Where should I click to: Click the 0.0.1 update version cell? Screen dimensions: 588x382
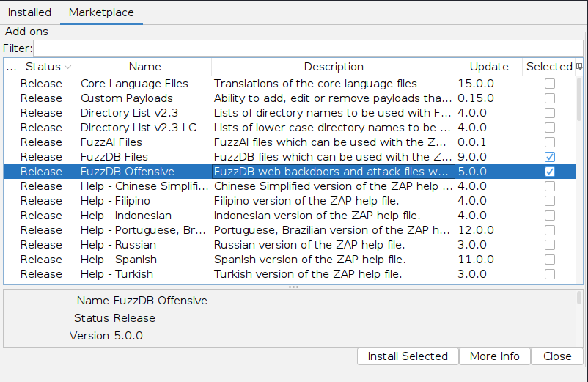pyautogui.click(x=488, y=142)
